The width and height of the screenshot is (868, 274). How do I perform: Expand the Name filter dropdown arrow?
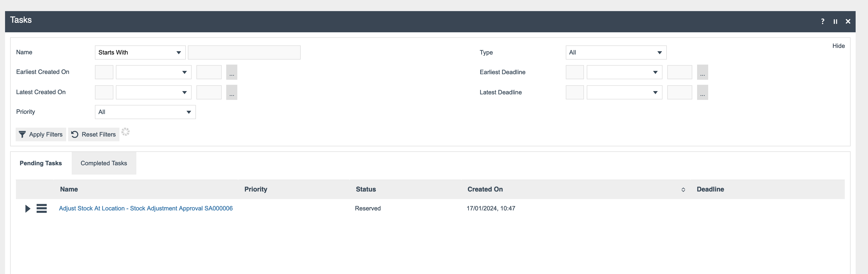coord(178,52)
